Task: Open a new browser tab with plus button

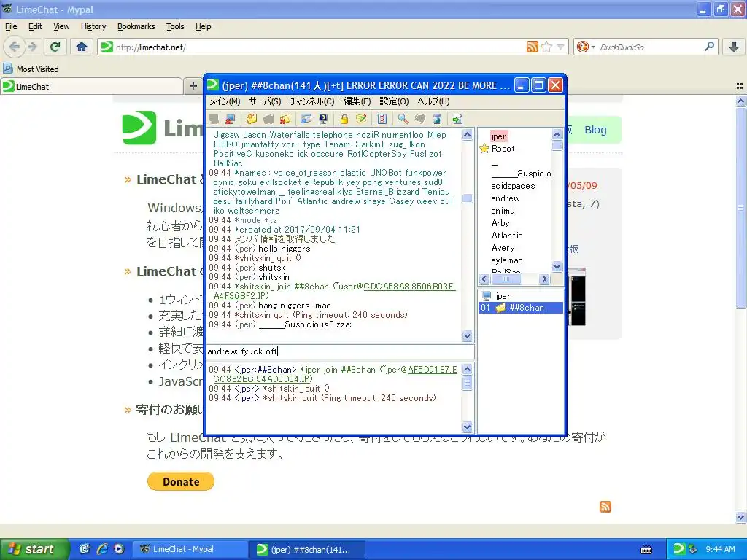Action: [193, 86]
